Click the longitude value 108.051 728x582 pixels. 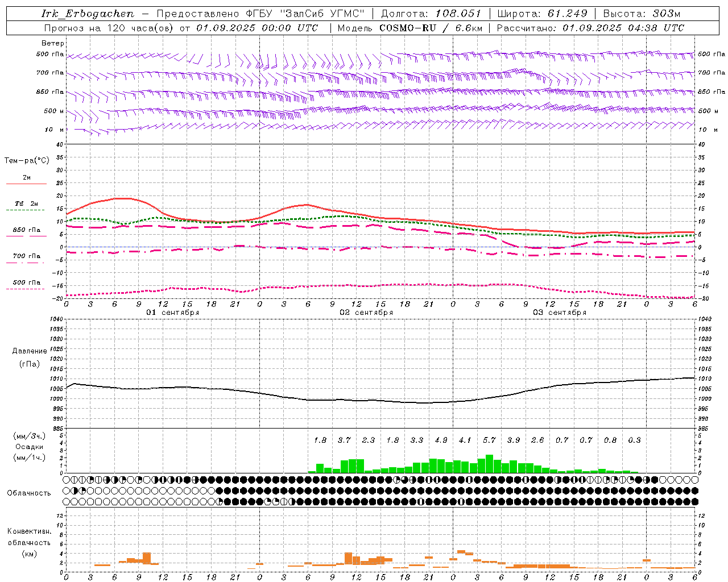click(x=458, y=14)
